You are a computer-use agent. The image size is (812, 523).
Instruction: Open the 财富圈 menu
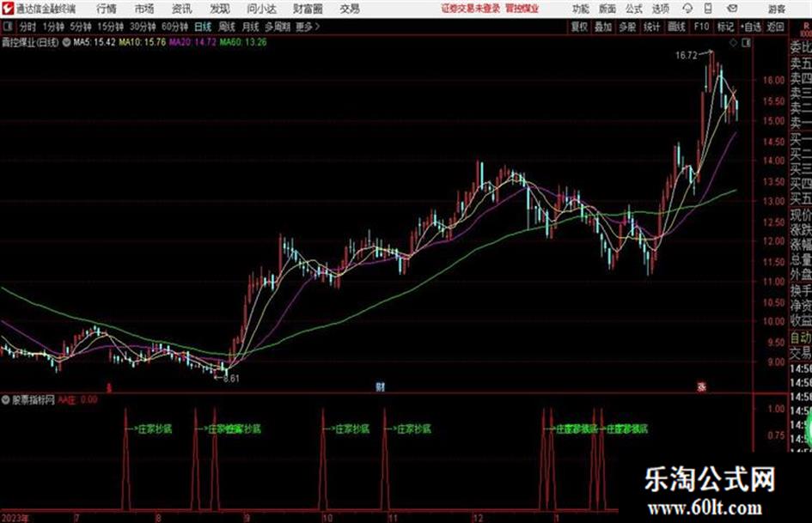308,9
